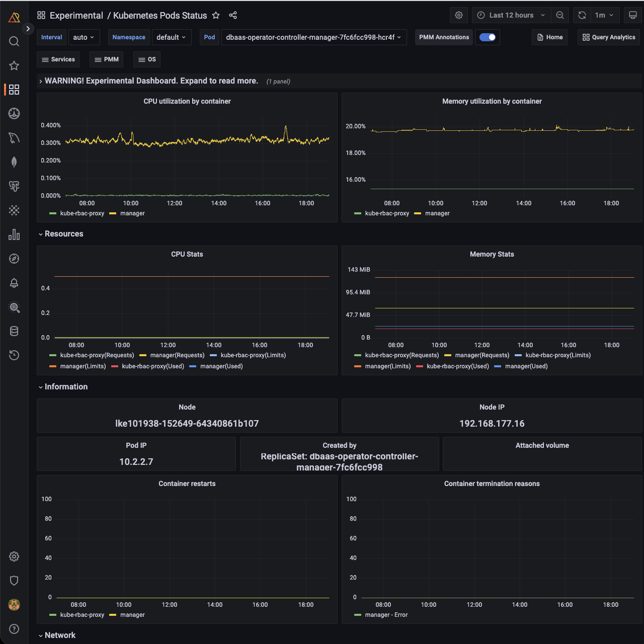The image size is (644, 644).
Task: Click the Home button
Action: (x=549, y=37)
